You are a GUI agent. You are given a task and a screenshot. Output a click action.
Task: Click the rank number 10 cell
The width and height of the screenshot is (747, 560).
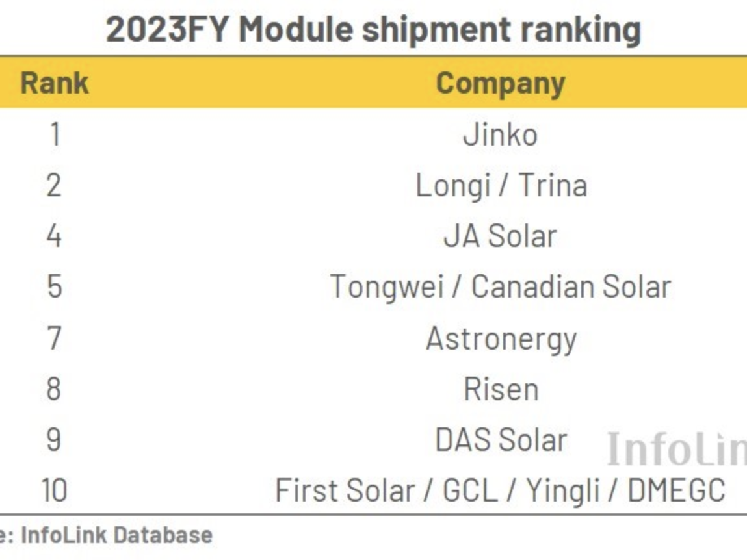(55, 490)
